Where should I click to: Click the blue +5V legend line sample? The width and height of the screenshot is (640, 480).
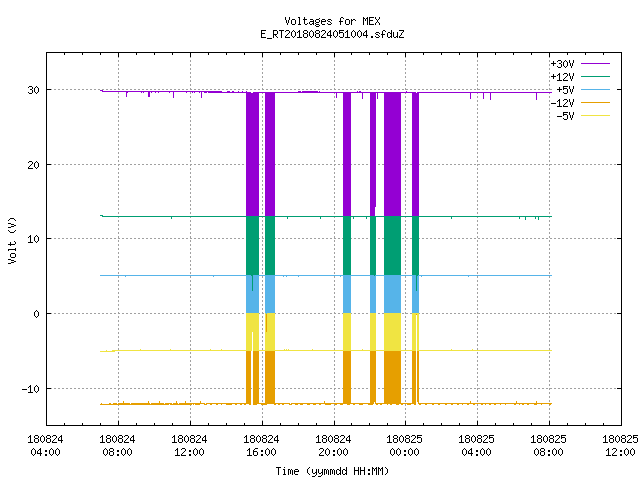pos(595,89)
